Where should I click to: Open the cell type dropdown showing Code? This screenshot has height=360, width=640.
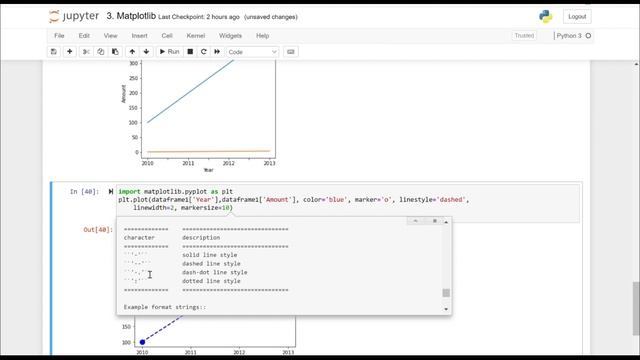(x=252, y=52)
